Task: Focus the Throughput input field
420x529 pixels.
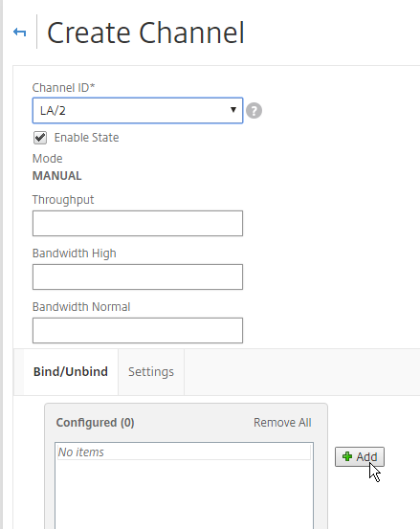Action: tap(138, 223)
